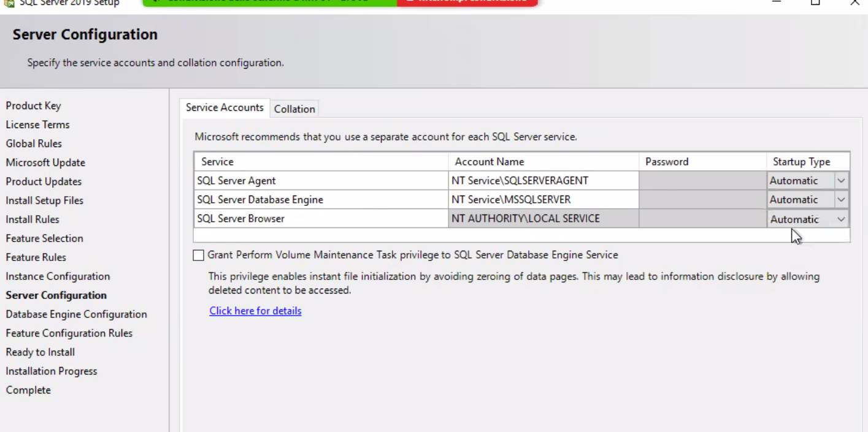Open the License Terms step
This screenshot has width=868, height=432.
[x=37, y=124]
